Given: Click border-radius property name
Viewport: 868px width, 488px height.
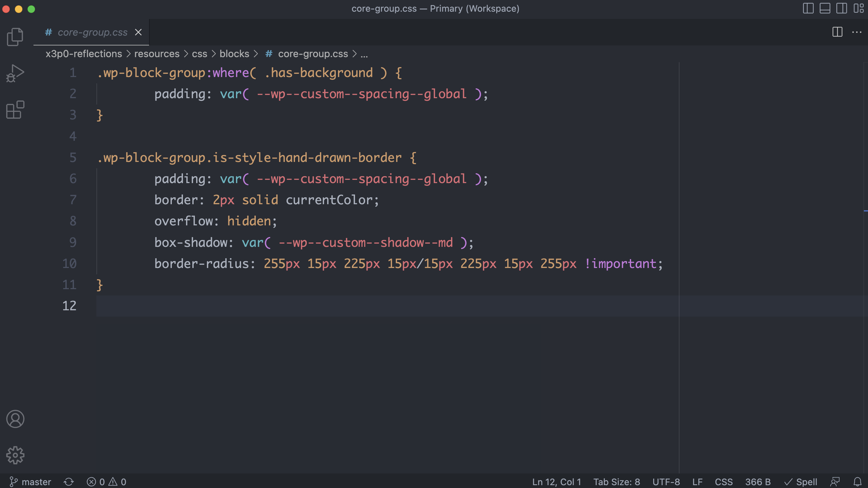Looking at the screenshot, I should [202, 264].
